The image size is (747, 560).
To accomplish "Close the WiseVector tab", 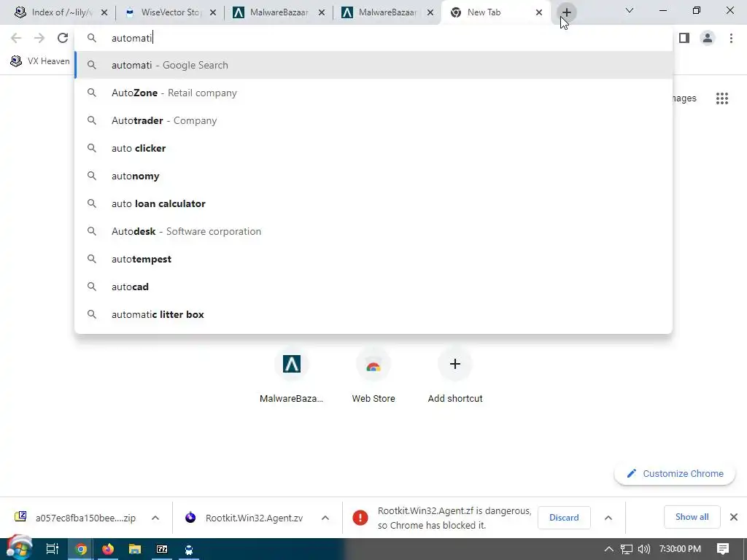I will coord(213,13).
